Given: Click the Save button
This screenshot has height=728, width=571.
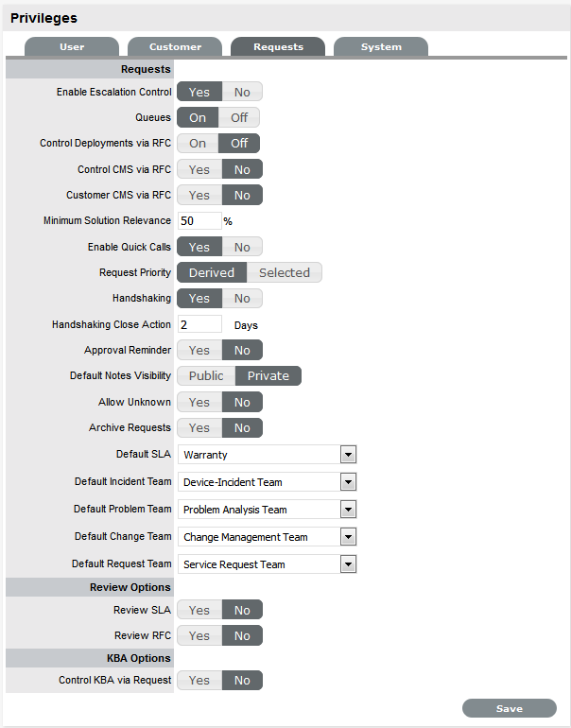Looking at the screenshot, I should tap(509, 709).
